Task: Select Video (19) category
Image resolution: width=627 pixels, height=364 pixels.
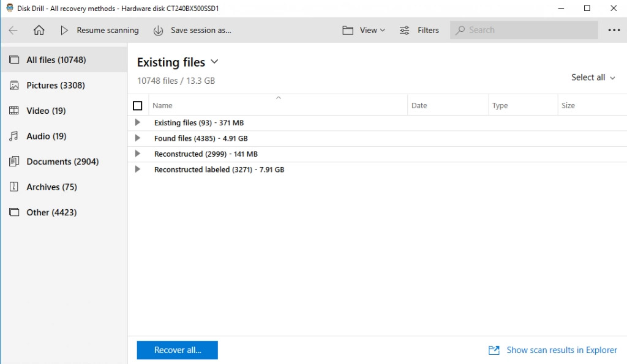Action: (64, 111)
